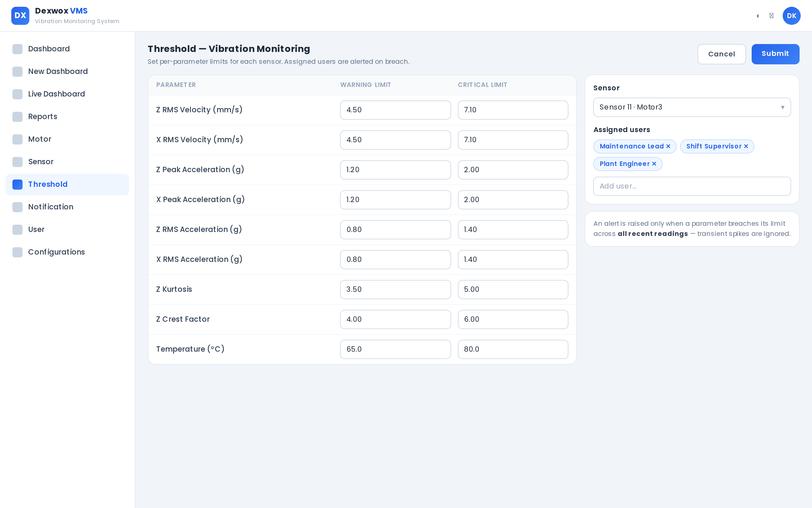
Task: Click the square icon beside Sensor
Action: click(17, 162)
